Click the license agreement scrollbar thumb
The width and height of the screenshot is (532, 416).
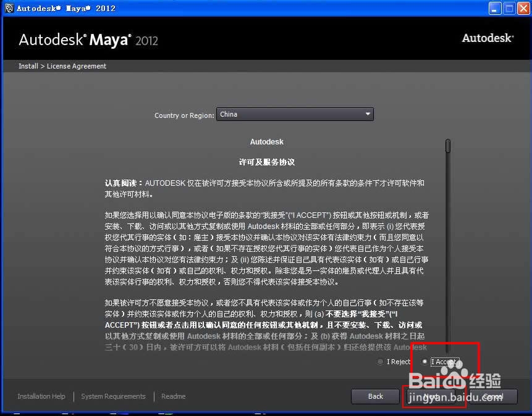click(448, 146)
